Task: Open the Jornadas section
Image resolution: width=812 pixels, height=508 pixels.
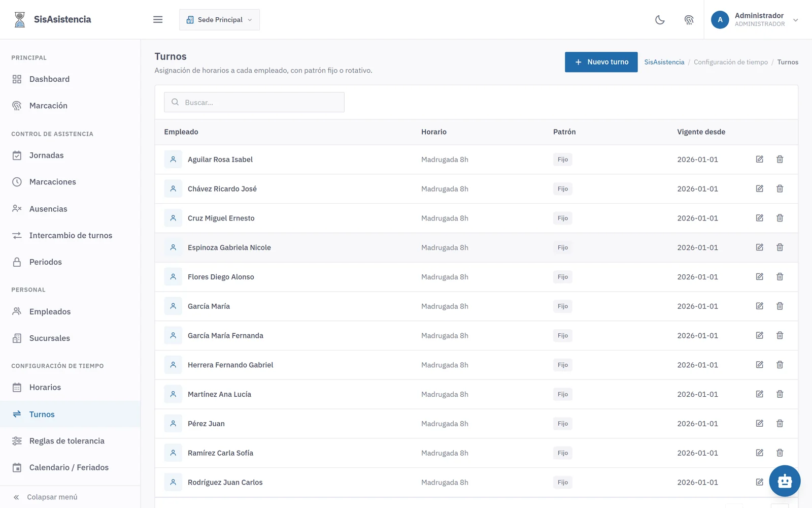Action: point(70,155)
